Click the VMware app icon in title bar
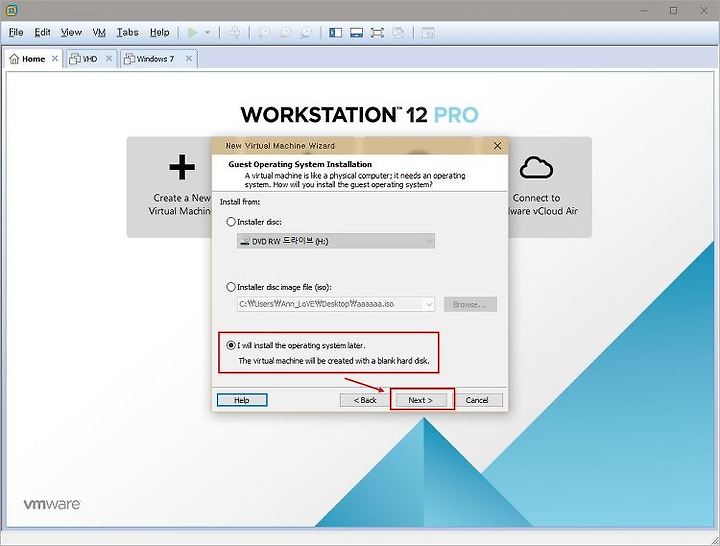720x546 pixels. pos(12,10)
